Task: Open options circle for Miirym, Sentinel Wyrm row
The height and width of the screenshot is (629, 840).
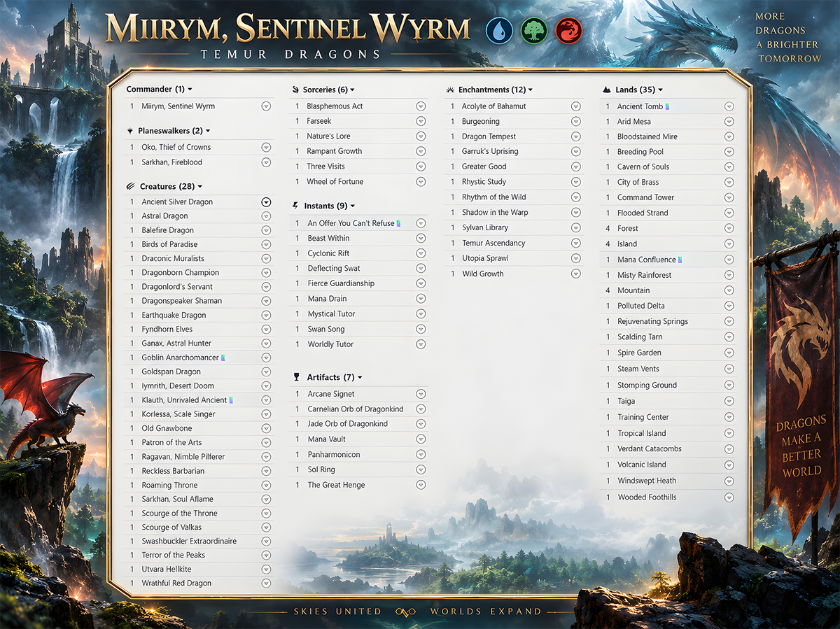Action: (266, 106)
